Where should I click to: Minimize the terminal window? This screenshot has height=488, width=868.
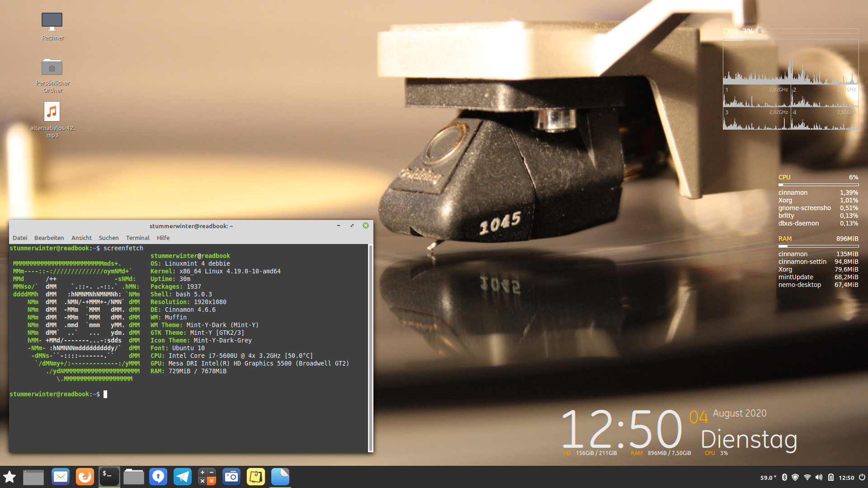(x=339, y=225)
